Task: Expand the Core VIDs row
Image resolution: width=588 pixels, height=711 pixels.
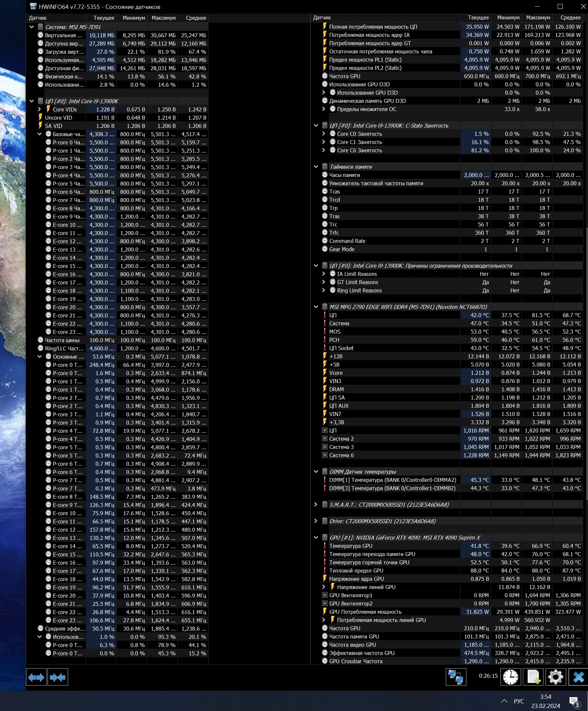Action: click(x=39, y=109)
